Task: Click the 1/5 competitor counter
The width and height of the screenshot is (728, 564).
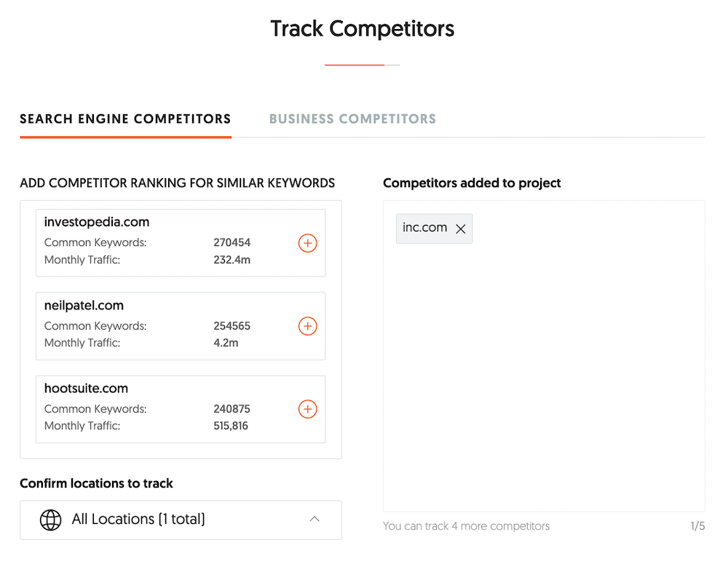Action: pos(695,525)
